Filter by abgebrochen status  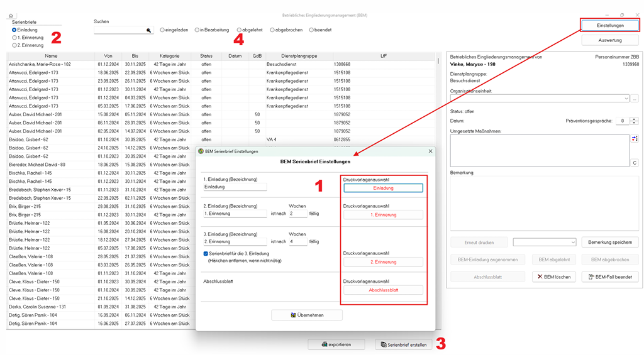[272, 30]
